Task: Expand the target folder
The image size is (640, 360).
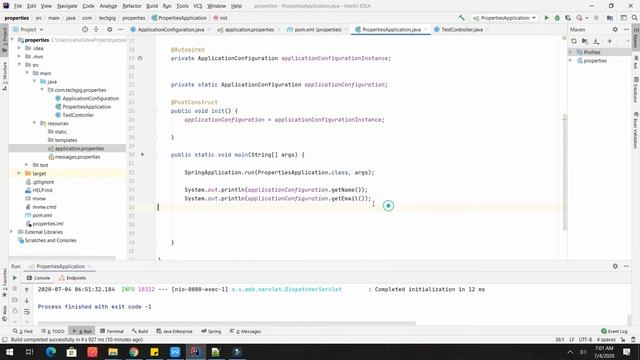Action: pyautogui.click(x=19, y=173)
